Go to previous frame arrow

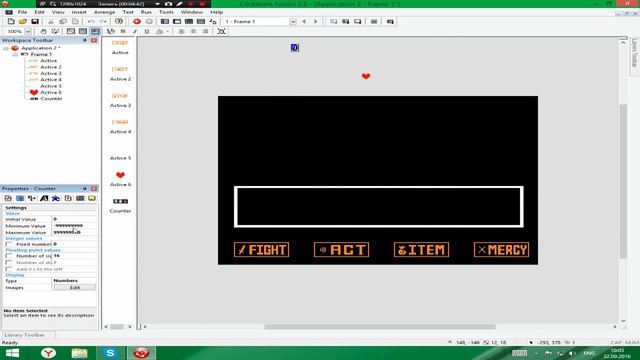tap(304, 22)
